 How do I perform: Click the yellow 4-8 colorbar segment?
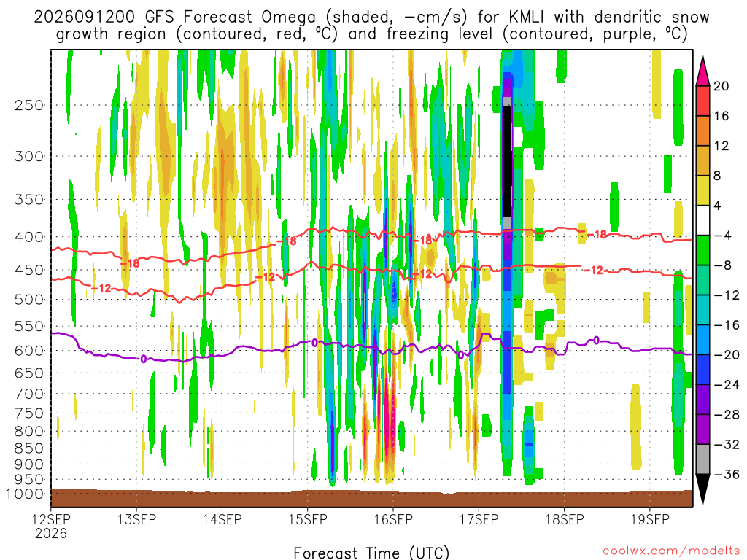click(x=703, y=190)
